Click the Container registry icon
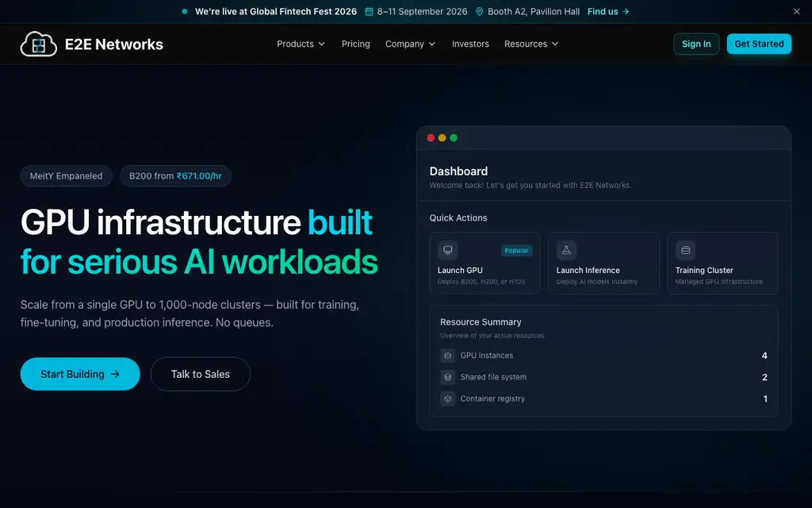Image resolution: width=812 pixels, height=508 pixels. pos(448,398)
